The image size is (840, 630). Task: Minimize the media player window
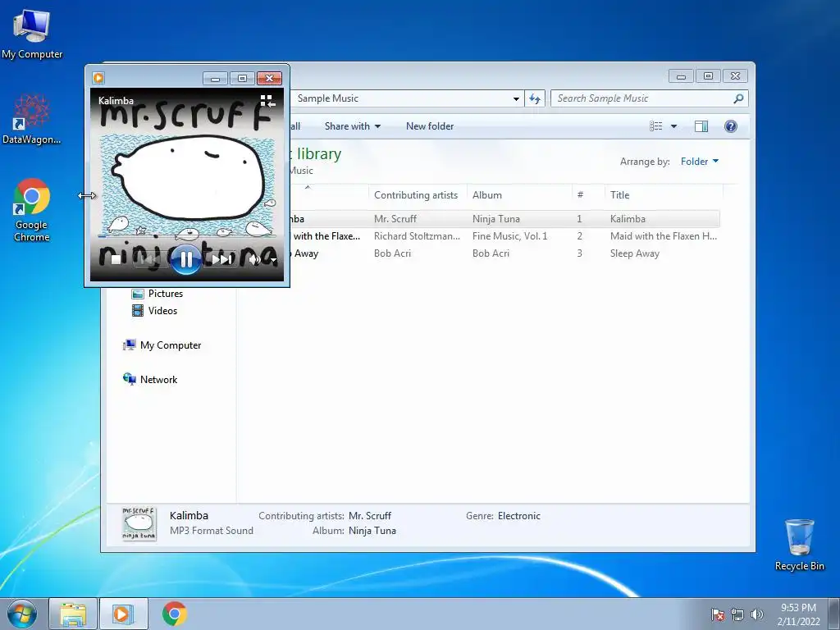[x=216, y=78]
